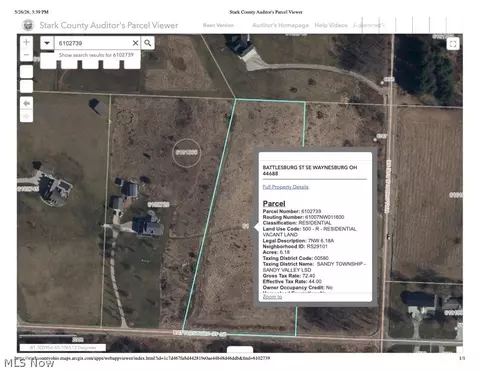Click map coordinates readout box

pos(63,347)
